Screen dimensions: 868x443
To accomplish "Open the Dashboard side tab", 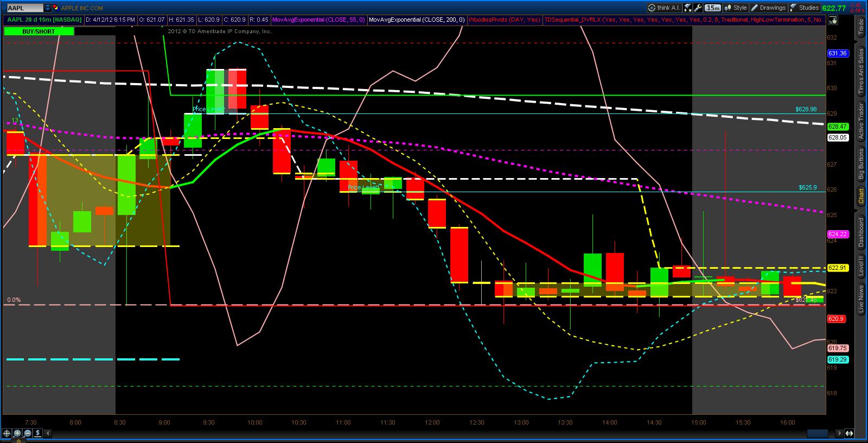I will [x=861, y=232].
